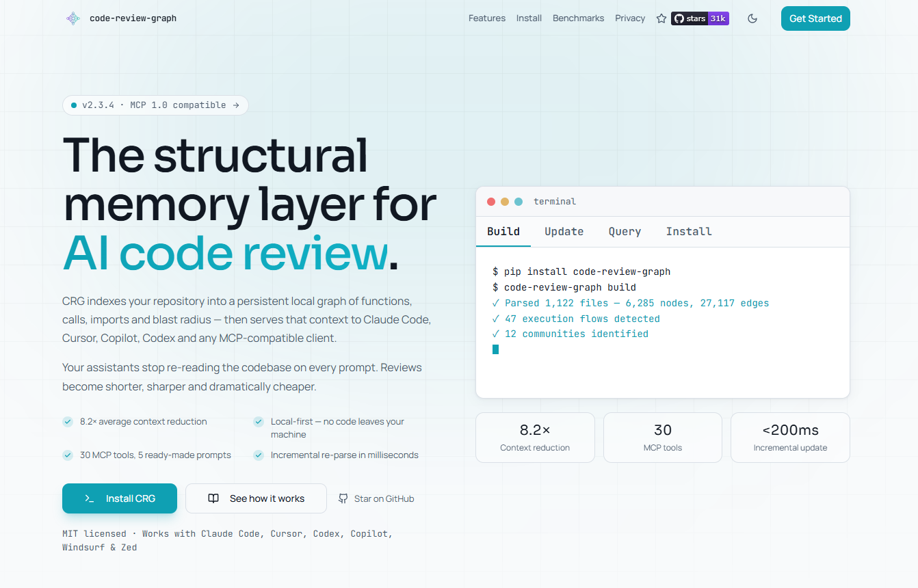Click the 8.2× Context reduction stat card
Image resolution: width=918 pixels, height=588 pixels.
[535, 438]
